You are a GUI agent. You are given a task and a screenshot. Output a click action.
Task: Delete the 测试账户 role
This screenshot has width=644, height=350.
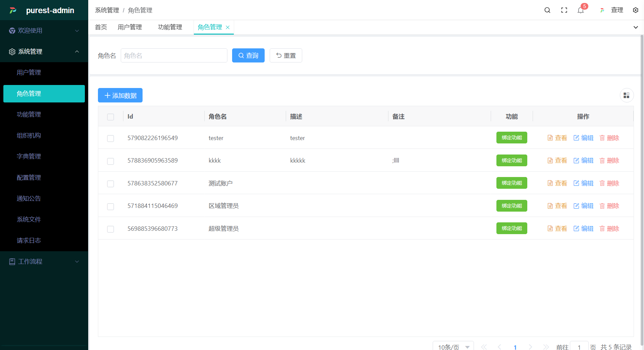609,183
